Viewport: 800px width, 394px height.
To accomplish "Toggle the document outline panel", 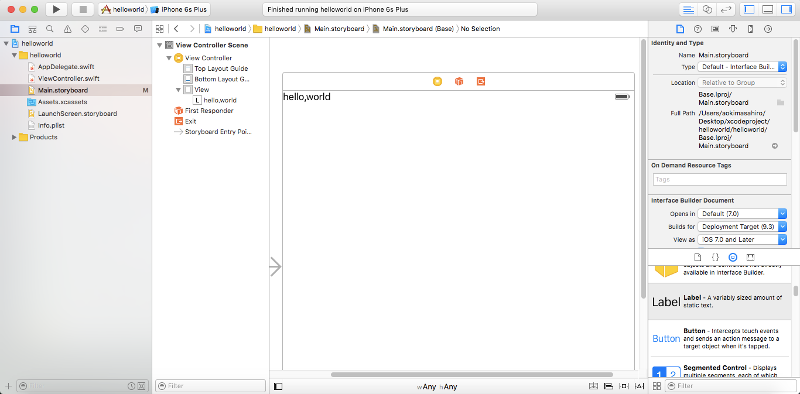I will (278, 386).
